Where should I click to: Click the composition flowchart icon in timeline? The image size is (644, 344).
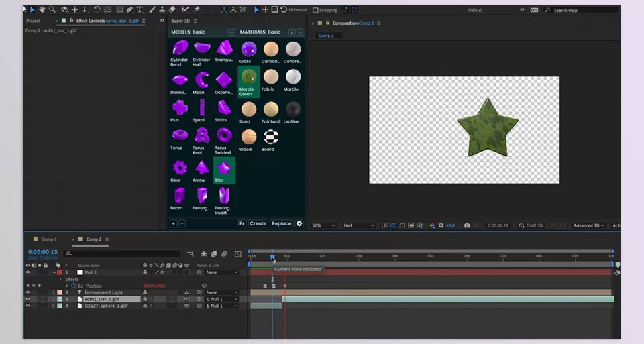[191, 254]
